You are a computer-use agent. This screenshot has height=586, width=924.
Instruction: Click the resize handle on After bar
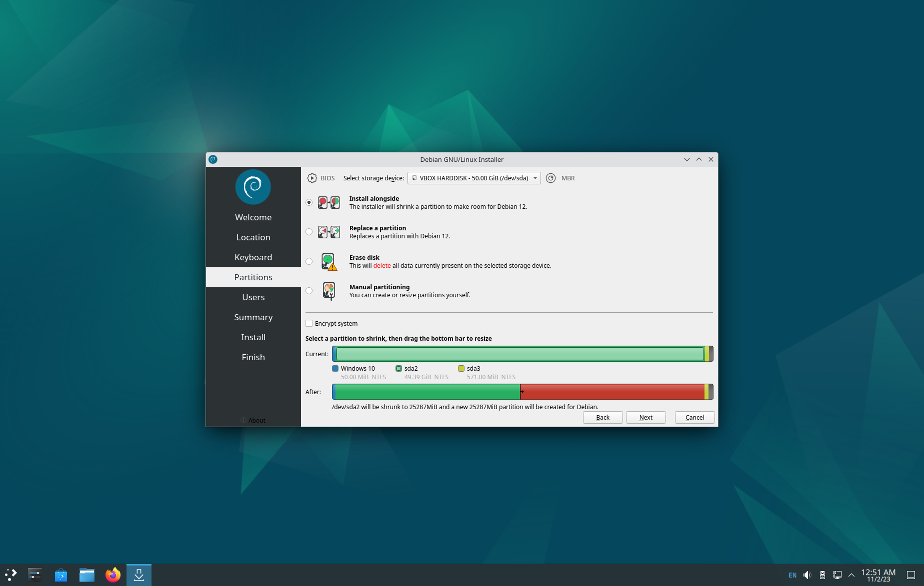click(521, 392)
